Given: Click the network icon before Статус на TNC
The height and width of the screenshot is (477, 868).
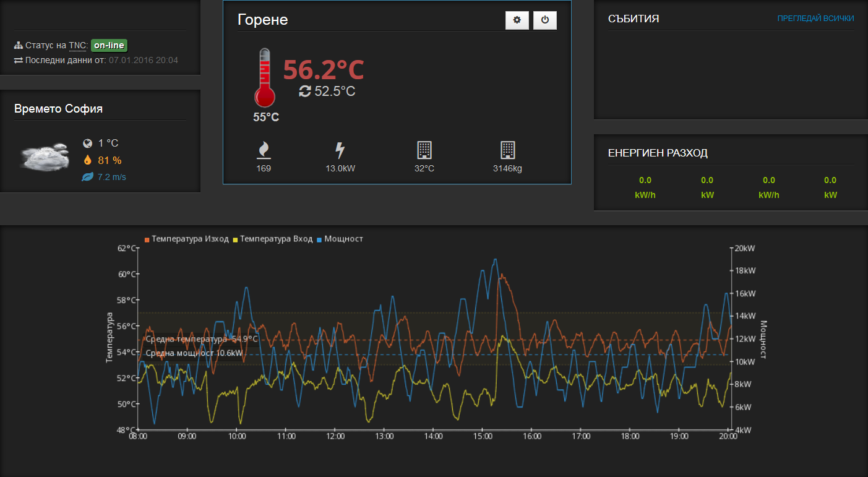Looking at the screenshot, I should click(x=18, y=46).
